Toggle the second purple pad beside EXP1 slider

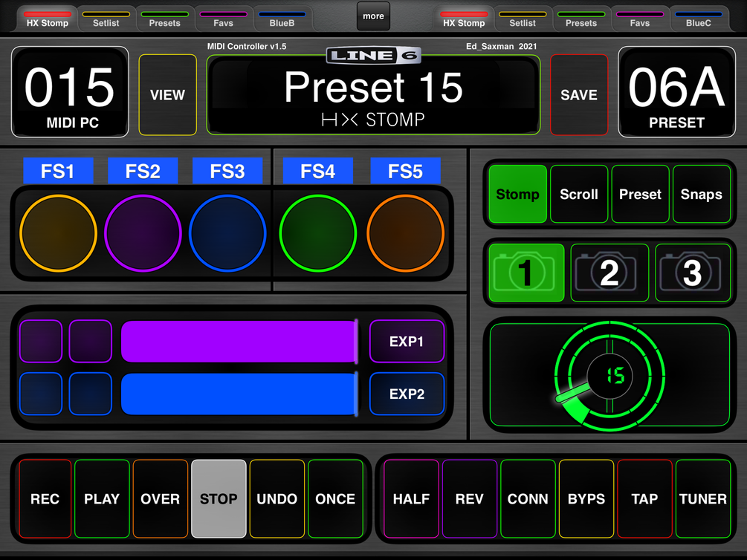pos(91,342)
